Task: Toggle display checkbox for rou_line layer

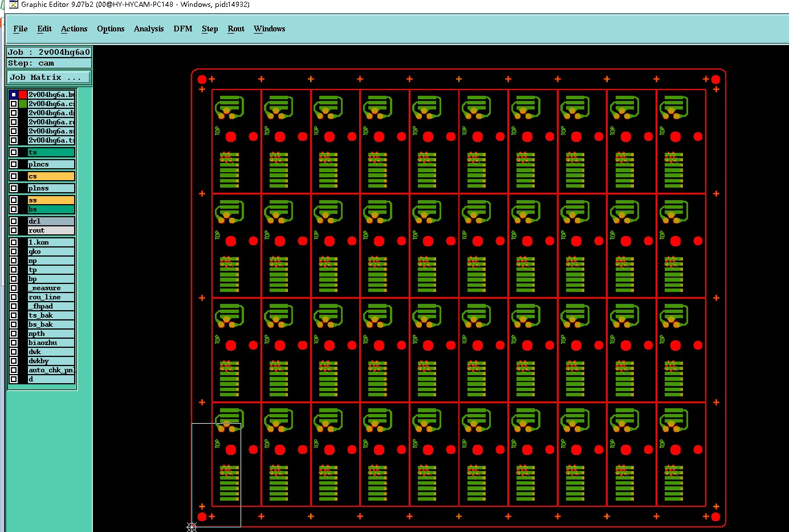Action: click(x=14, y=297)
